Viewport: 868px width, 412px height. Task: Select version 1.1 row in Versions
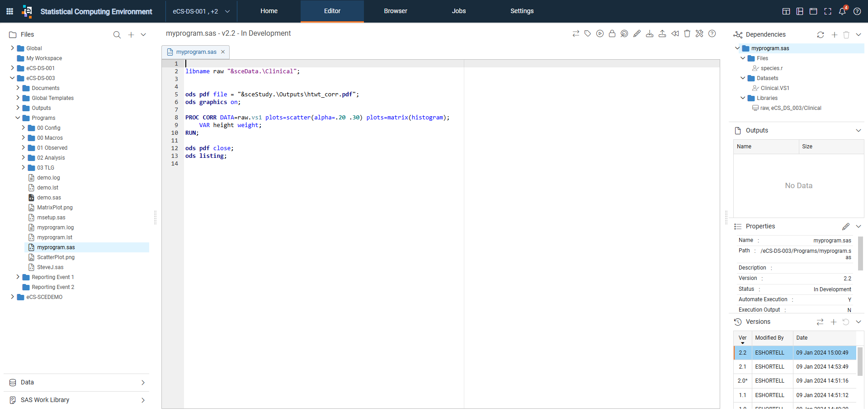pos(795,395)
